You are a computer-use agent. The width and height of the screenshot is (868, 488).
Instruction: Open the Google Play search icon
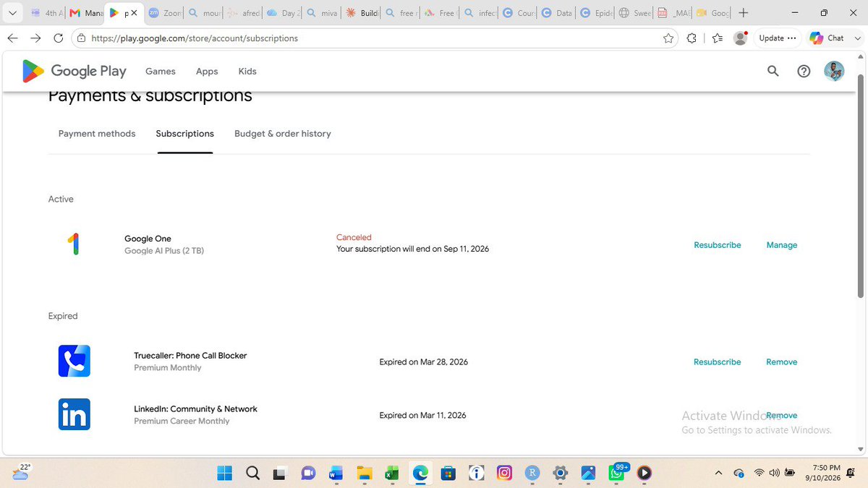[x=773, y=71]
